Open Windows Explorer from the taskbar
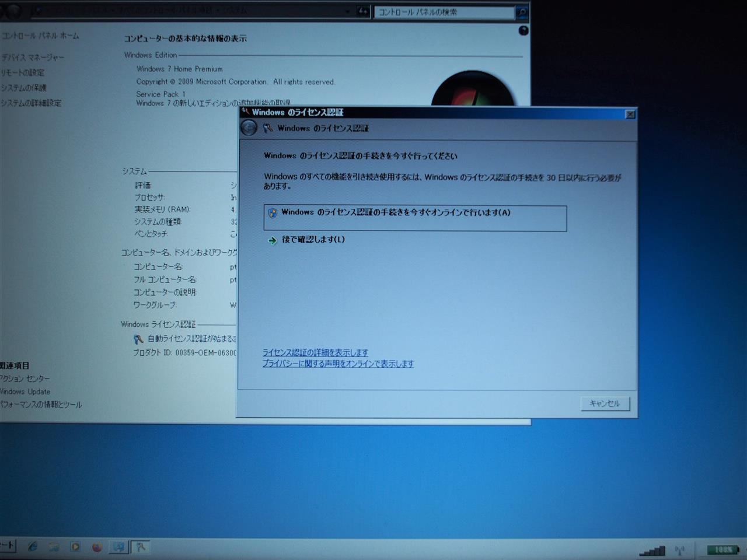 tap(54, 547)
